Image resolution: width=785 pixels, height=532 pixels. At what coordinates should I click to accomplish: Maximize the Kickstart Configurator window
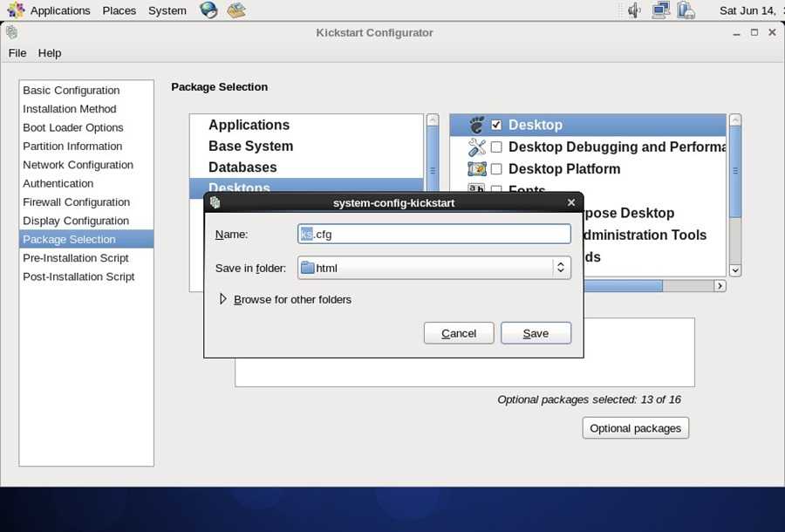tap(754, 32)
